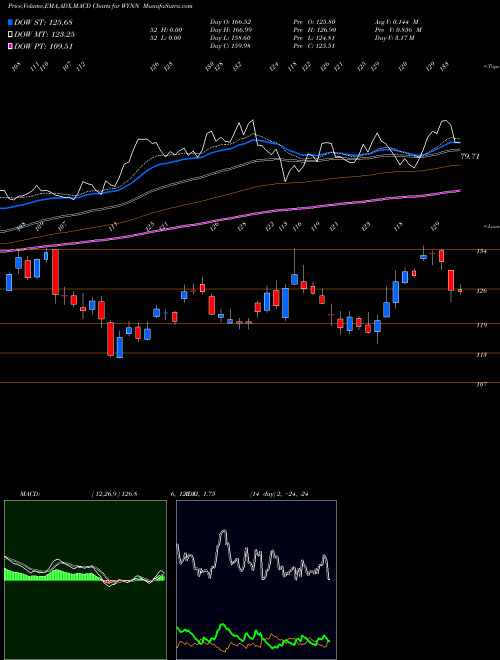Click the Pre C: 125.51 value
This screenshot has height=660, width=500.
pos(315,46)
